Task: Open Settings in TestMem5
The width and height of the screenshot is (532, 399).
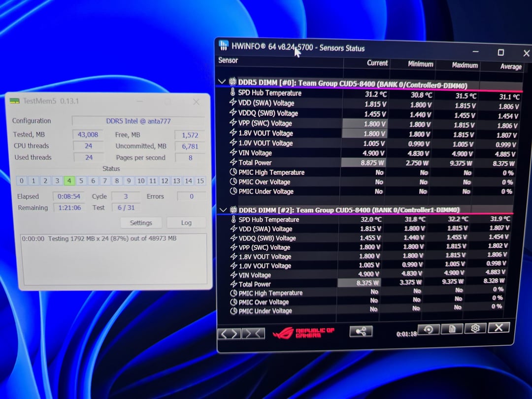Action: click(x=141, y=223)
